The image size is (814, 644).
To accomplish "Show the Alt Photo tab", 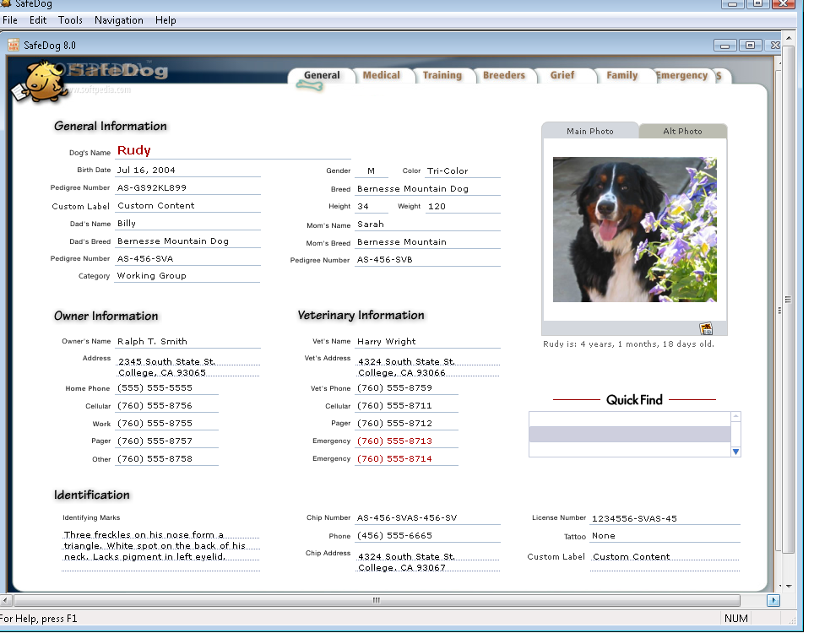I will pos(682,132).
